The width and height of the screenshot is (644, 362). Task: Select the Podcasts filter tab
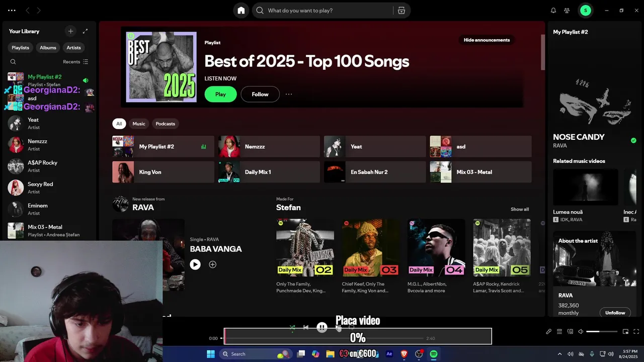pyautogui.click(x=165, y=124)
